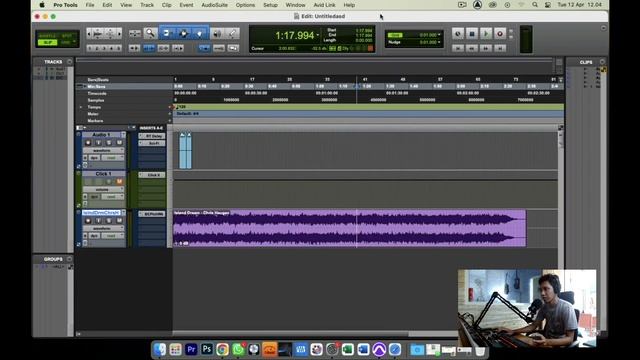Click the Timecode ruler label
This screenshot has width=640, height=360.
(x=97, y=93)
